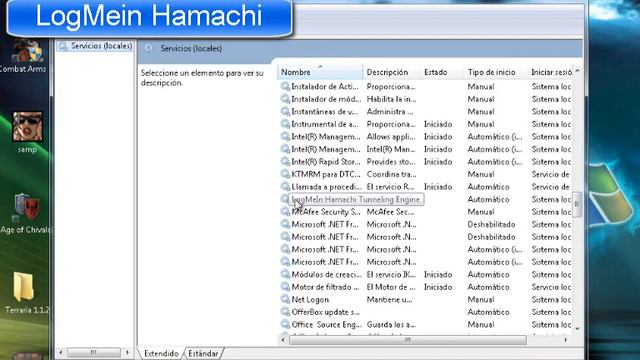Viewport: 640px width, 360px height.
Task: Select the Office Source Eng... service name
Action: click(x=326, y=324)
